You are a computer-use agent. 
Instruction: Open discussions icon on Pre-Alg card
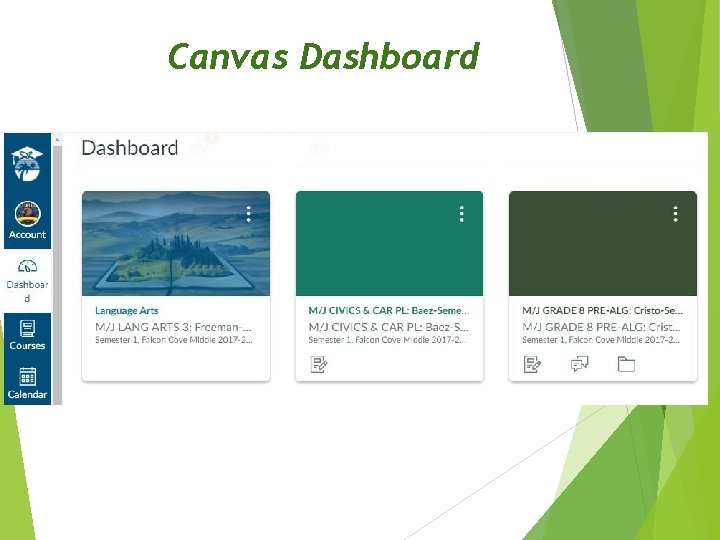(580, 364)
